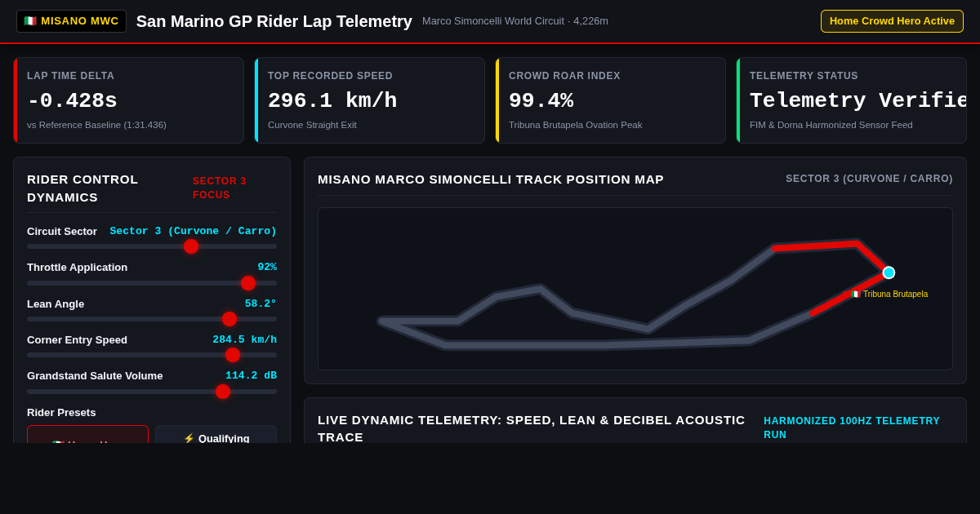
Task: Click the Top Recorded Speed card
Action: coord(369,100)
